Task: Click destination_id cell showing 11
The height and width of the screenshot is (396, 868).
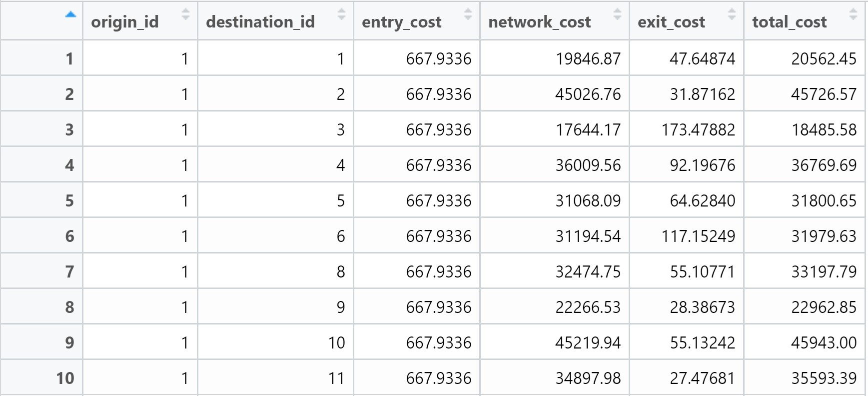Action: tap(336, 378)
